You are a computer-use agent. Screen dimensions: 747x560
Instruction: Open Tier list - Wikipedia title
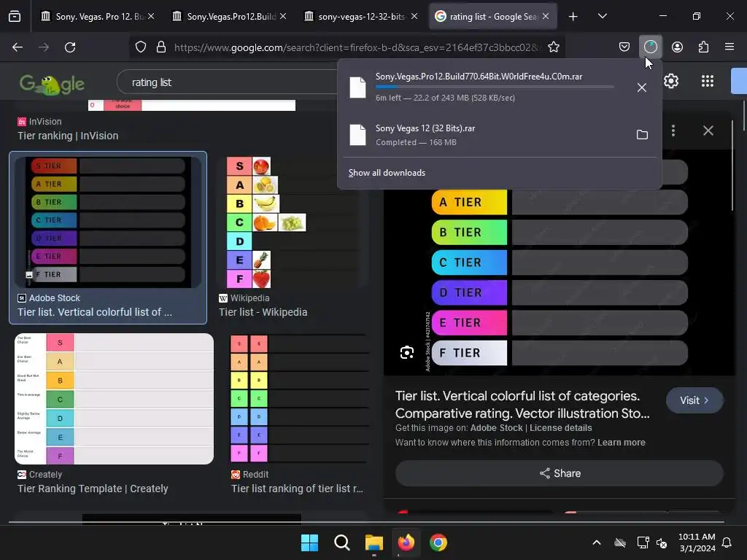pos(263,312)
